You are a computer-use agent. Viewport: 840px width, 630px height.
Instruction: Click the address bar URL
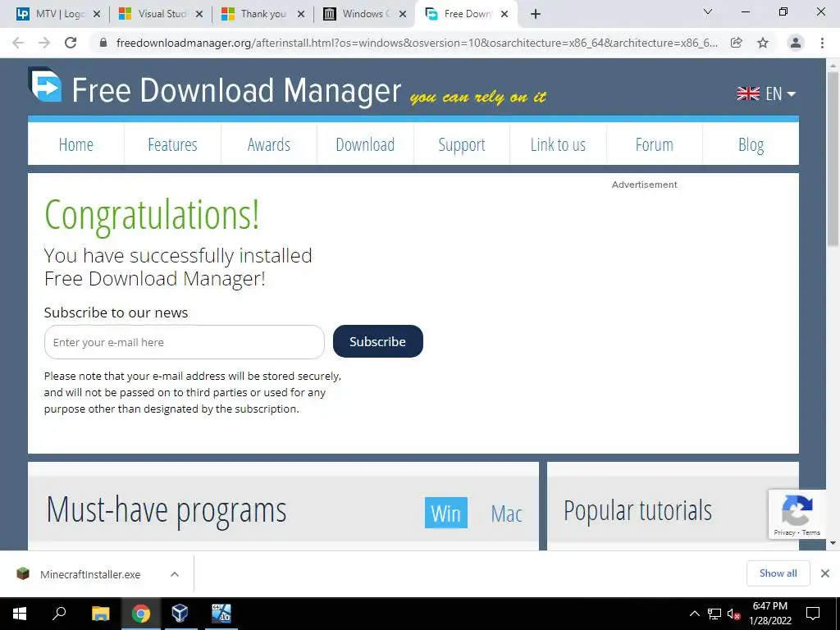pyautogui.click(x=417, y=43)
